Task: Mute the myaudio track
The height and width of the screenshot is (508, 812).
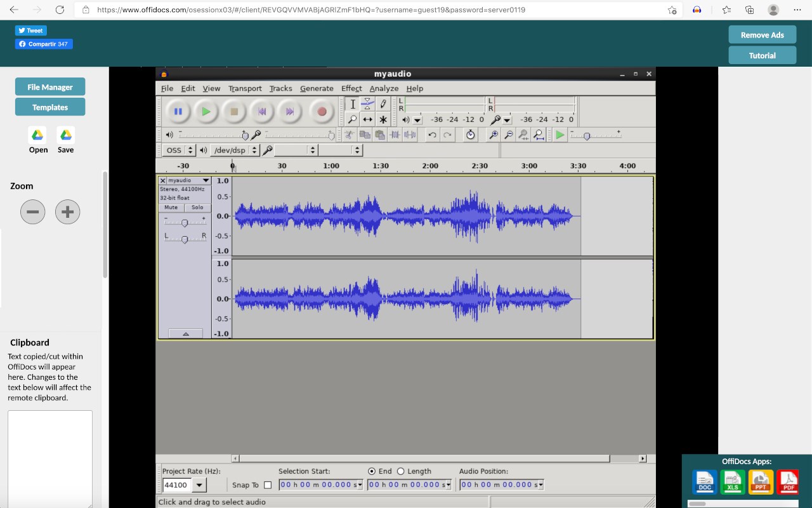Action: 171,208
